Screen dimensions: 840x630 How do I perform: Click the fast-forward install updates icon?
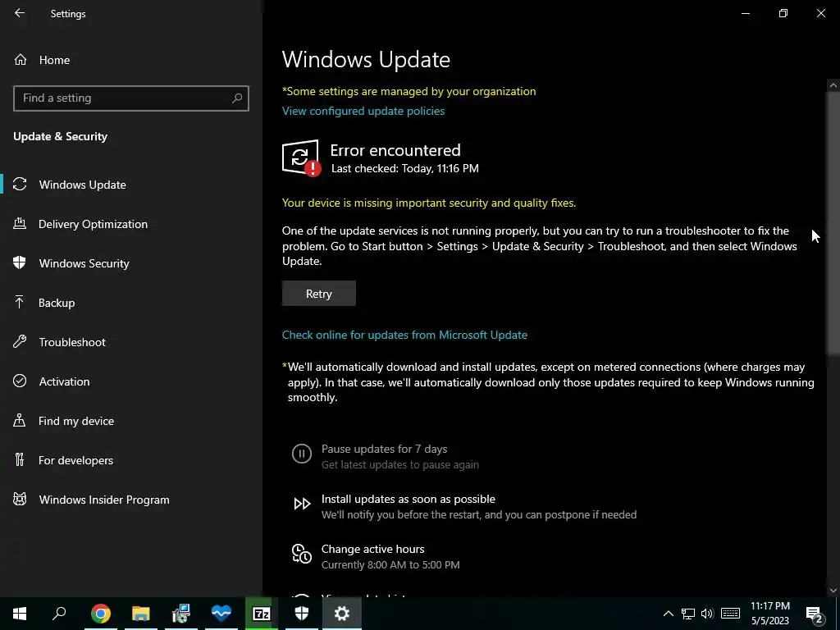click(302, 504)
